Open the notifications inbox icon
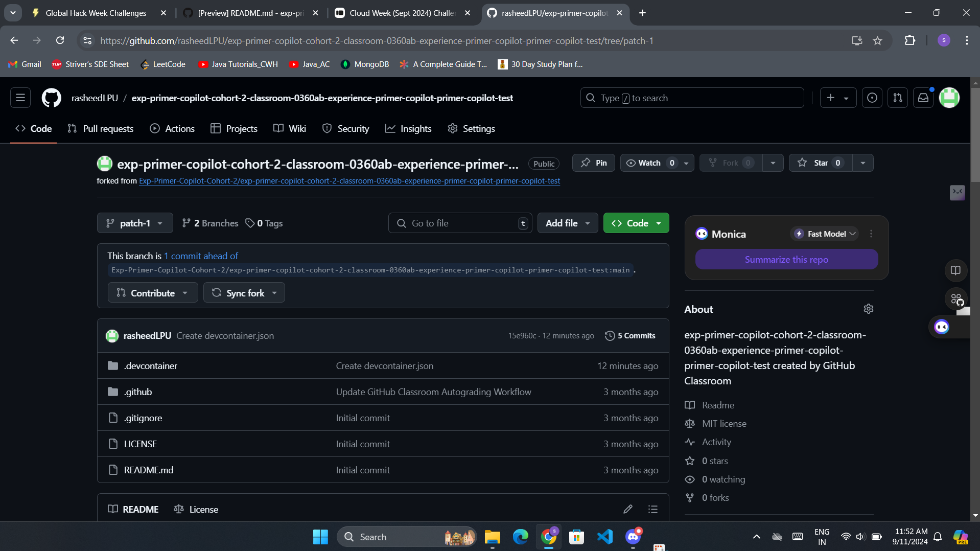This screenshot has width=980, height=551. [x=923, y=98]
